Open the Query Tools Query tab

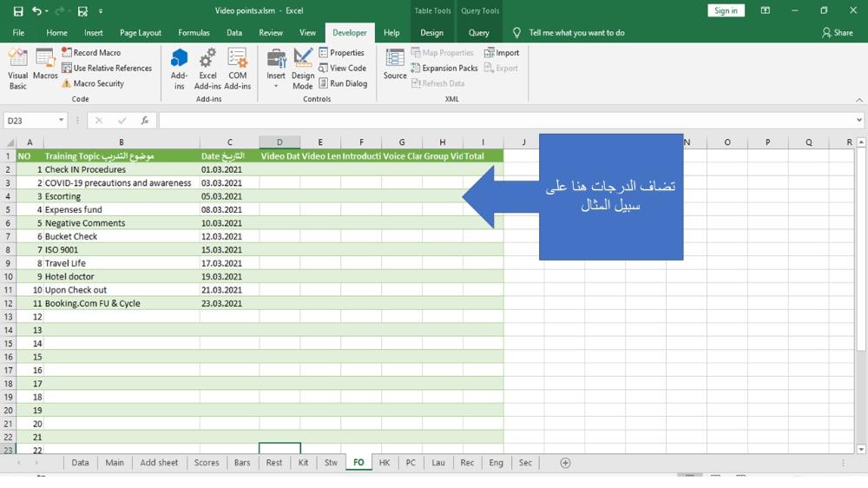(479, 33)
